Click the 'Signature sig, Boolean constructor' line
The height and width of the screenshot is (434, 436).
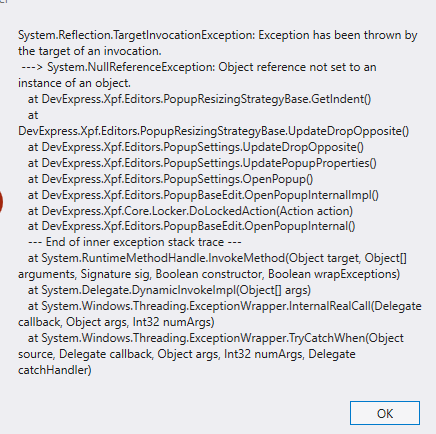(209, 274)
